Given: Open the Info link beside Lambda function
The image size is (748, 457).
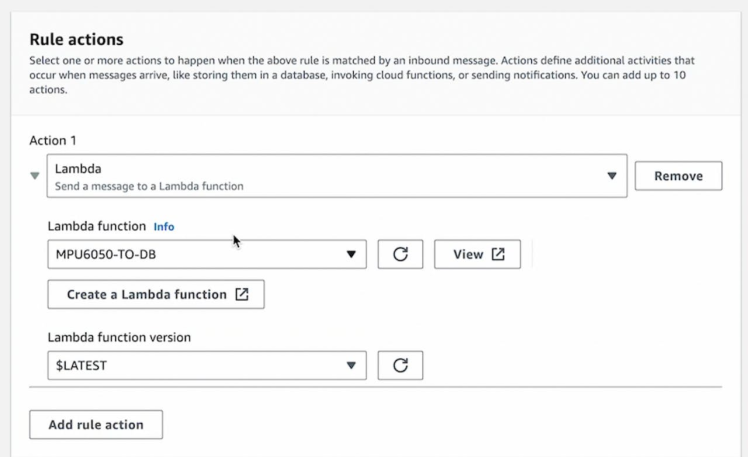Looking at the screenshot, I should pos(164,227).
